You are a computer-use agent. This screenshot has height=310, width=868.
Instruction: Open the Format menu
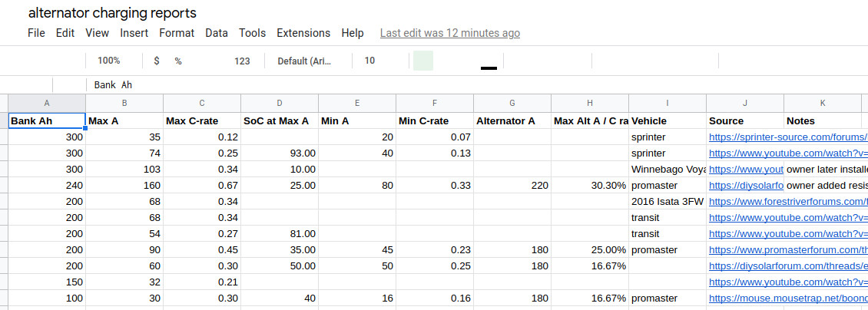point(177,33)
